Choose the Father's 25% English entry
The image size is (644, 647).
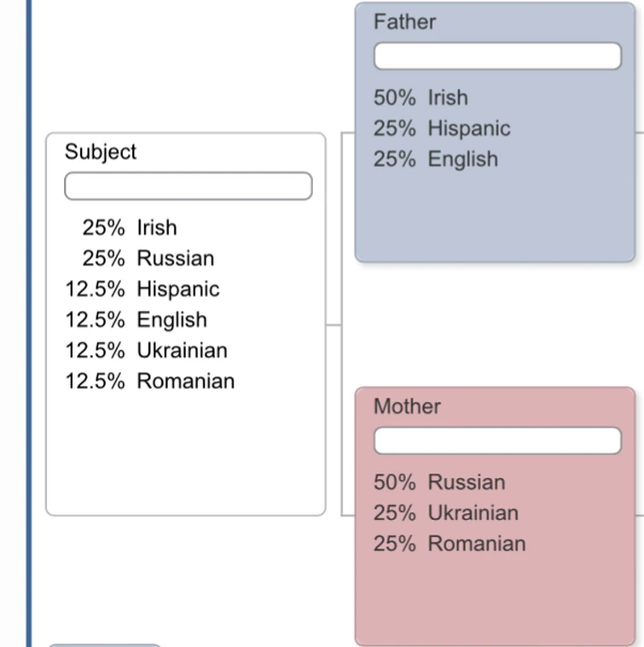pos(435,160)
